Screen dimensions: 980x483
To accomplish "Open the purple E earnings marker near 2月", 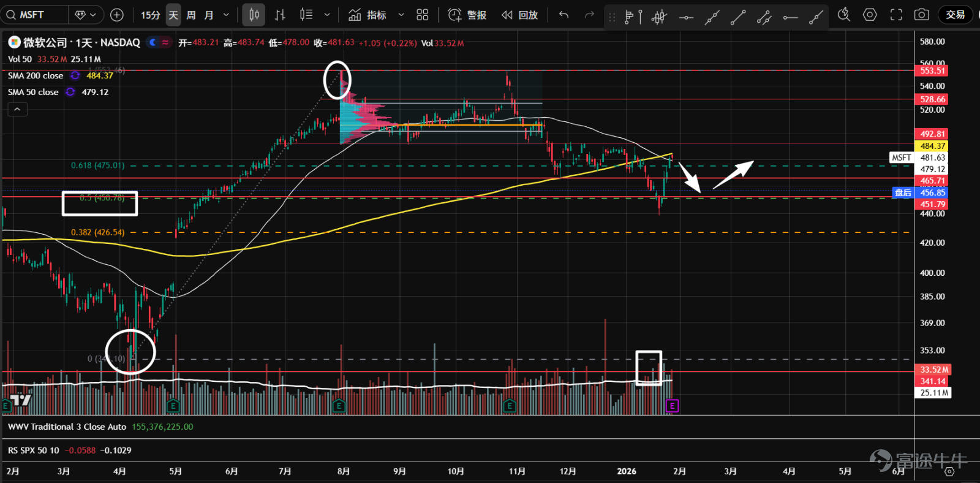I will pos(672,406).
